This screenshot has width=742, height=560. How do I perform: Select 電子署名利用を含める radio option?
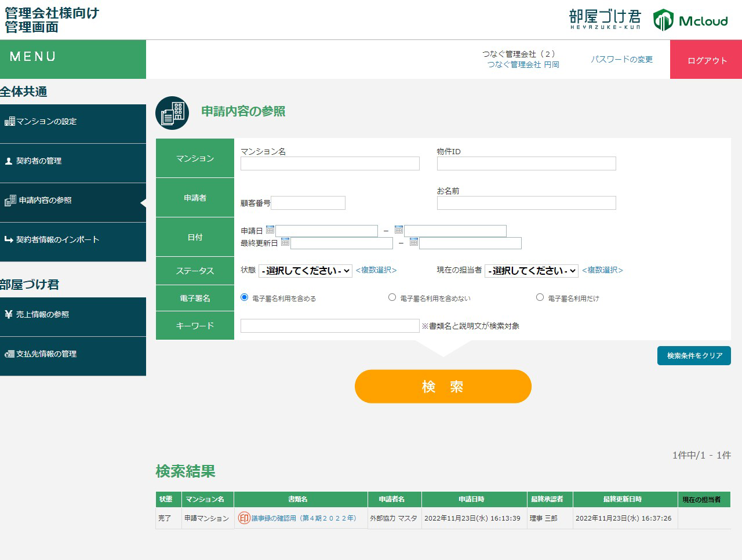[245, 297]
